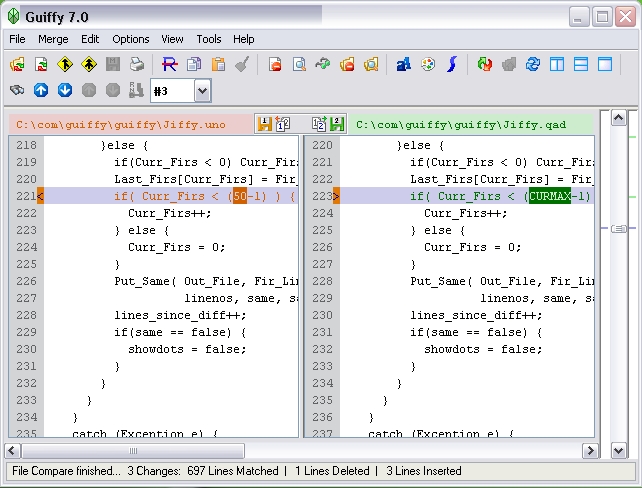Viewport: 642px width, 488px height.
Task: Copy change to file 1 icon
Action: [x=283, y=124]
